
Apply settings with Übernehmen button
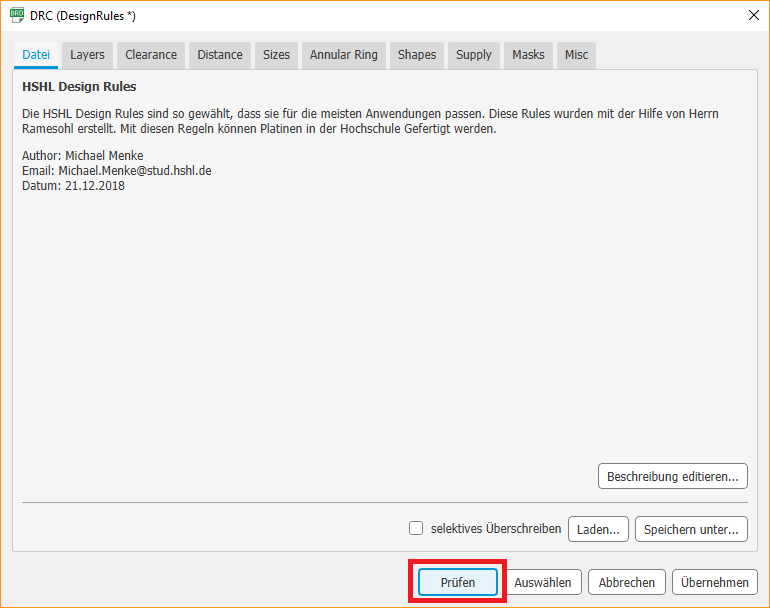pyautogui.click(x=715, y=582)
